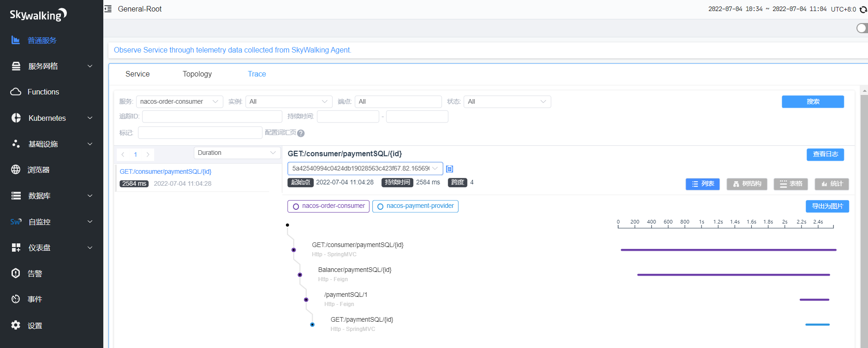This screenshot has height=348, width=868.
Task: Click the maximum 持续时间 input field
Action: tap(417, 116)
